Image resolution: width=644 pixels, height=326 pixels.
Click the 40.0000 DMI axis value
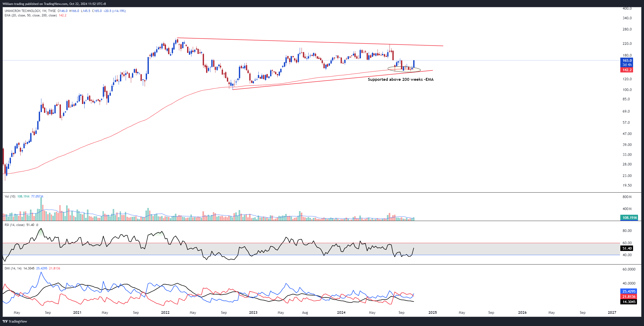point(629,283)
